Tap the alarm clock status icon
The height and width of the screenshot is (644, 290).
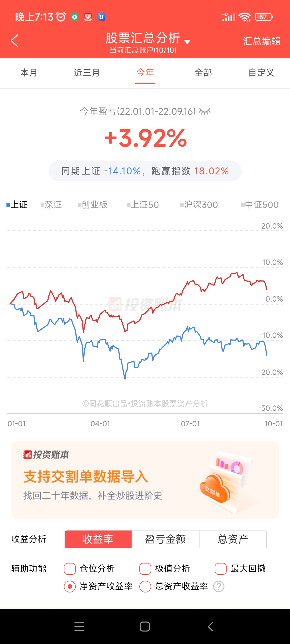(61, 17)
